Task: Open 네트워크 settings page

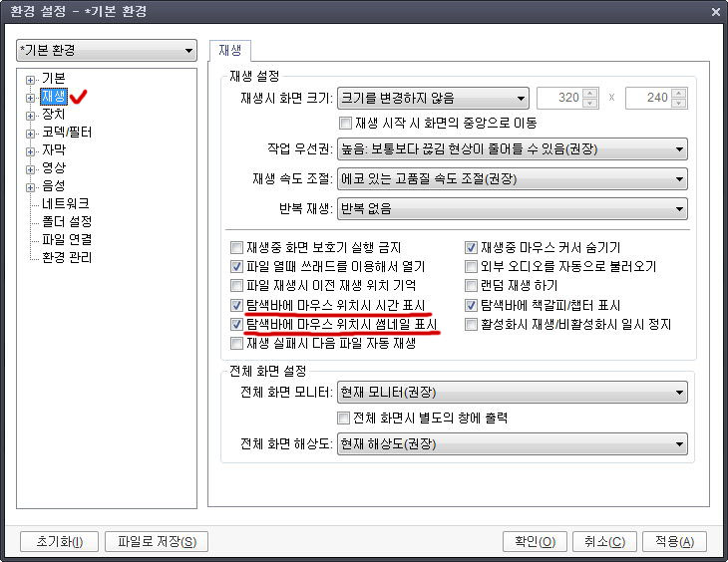Action: tap(66, 203)
